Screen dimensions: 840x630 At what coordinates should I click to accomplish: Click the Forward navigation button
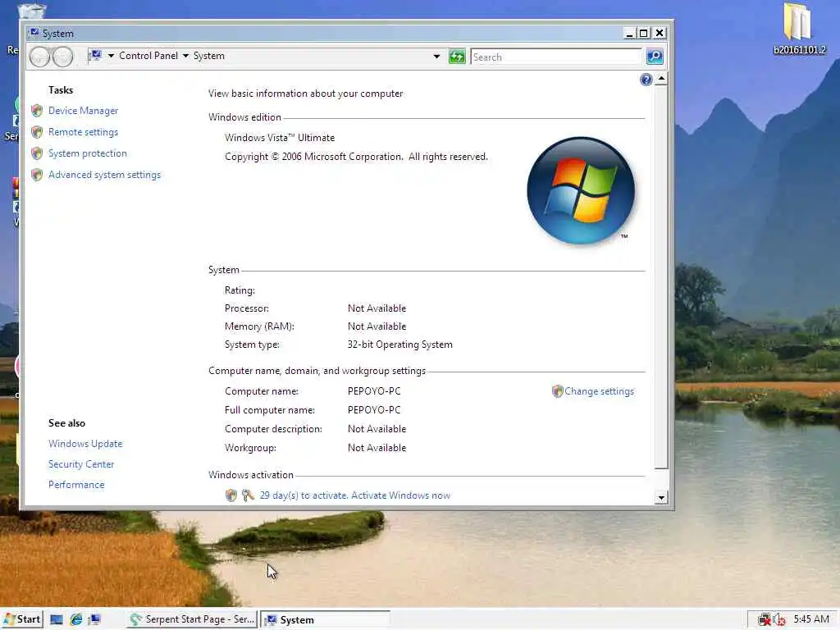(62, 57)
